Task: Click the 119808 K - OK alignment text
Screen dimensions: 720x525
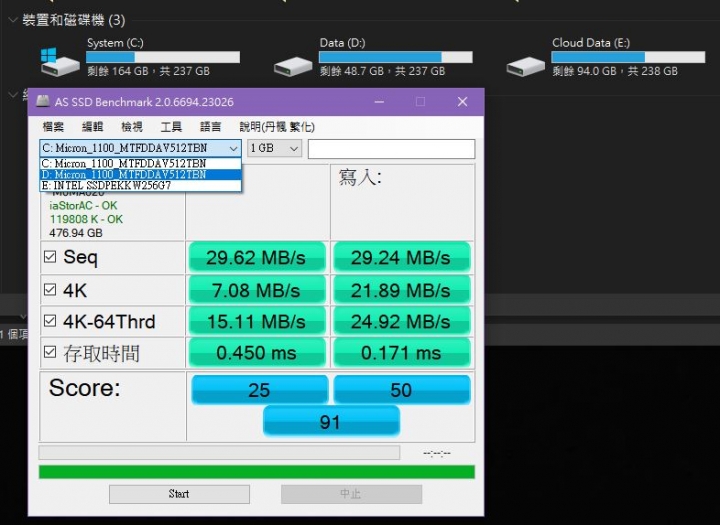Action: [86, 219]
